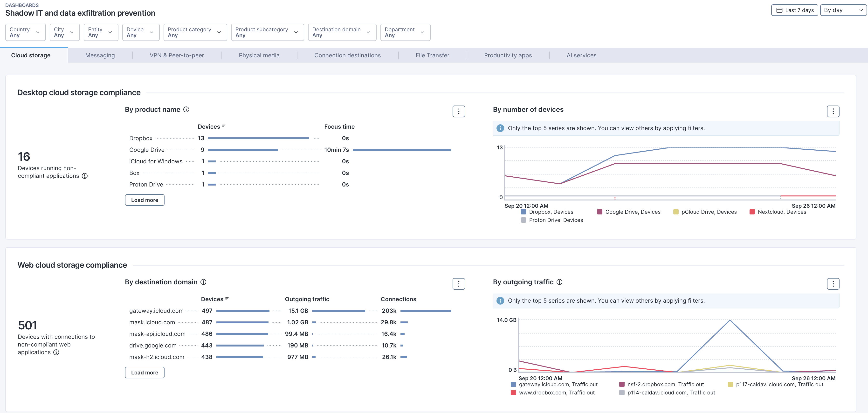This screenshot has width=868, height=413.
Task: Click Devices sort icon in product name table
Action: click(x=224, y=126)
